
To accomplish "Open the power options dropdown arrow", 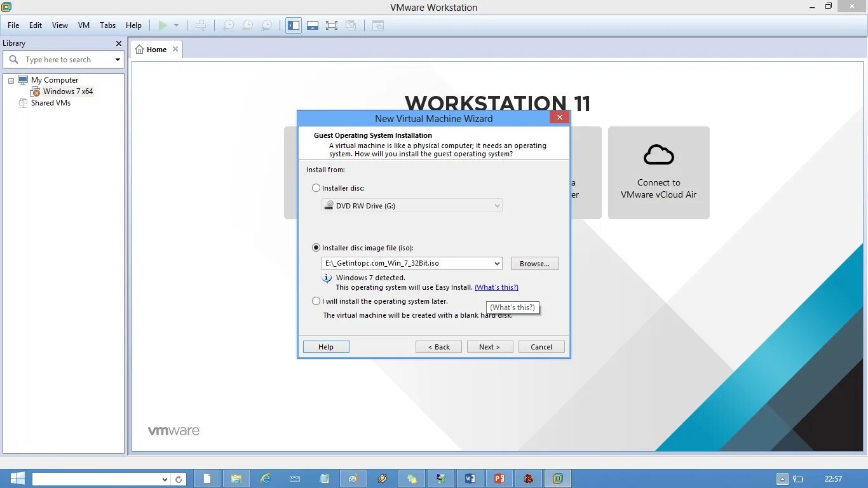I will point(176,25).
